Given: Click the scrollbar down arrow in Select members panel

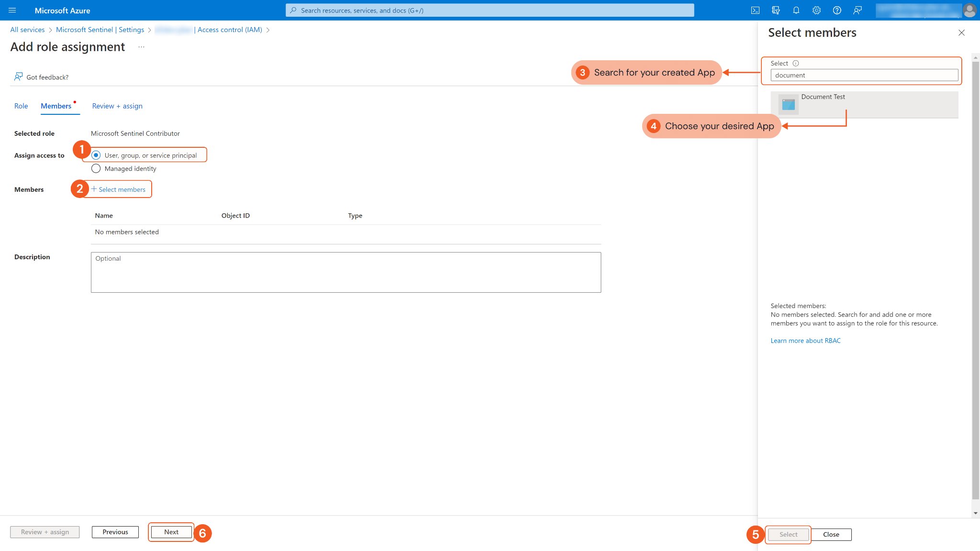Looking at the screenshot, I should coord(975,513).
